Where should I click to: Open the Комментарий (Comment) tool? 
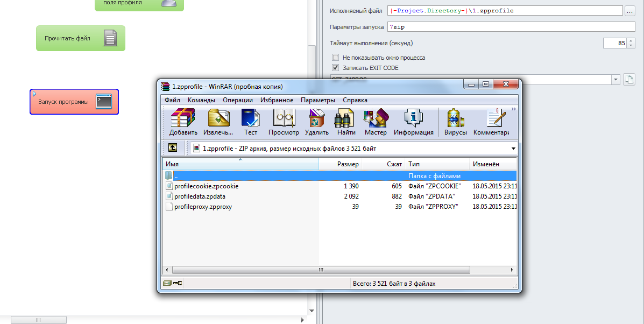pos(491,122)
